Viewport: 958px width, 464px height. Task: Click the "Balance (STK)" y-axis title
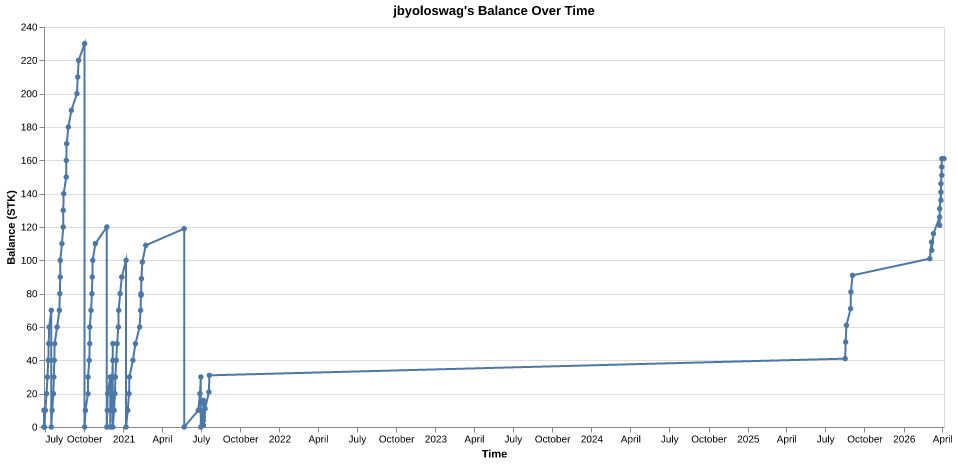(11, 227)
